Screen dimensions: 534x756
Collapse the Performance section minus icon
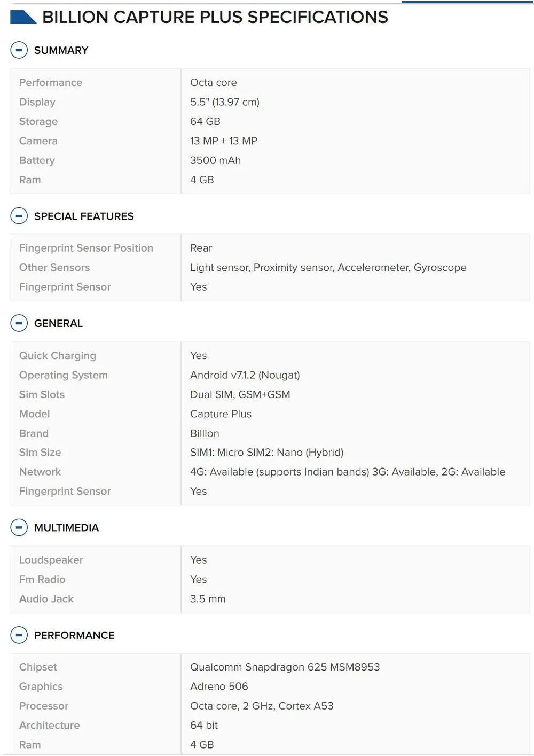point(19,635)
